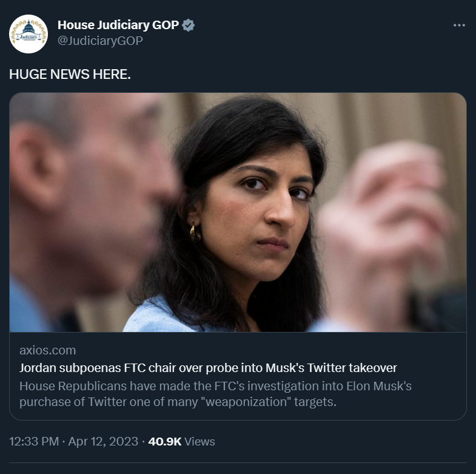476x474 pixels.
Task: Open the House Judiciary GOP profile avatar
Action: tap(28, 34)
